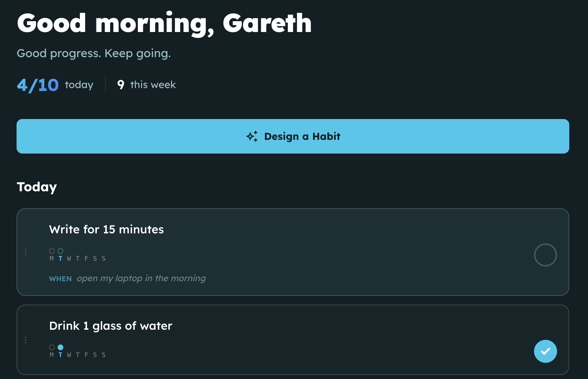Open the Drink 1 glass of water habit title
Screen dimensions: 588x379
[x=111, y=326]
